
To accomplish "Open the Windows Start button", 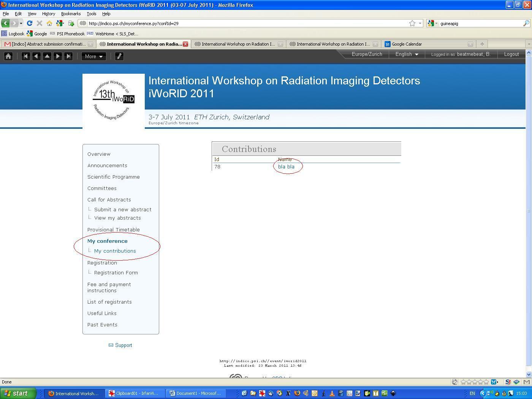I will (18, 393).
